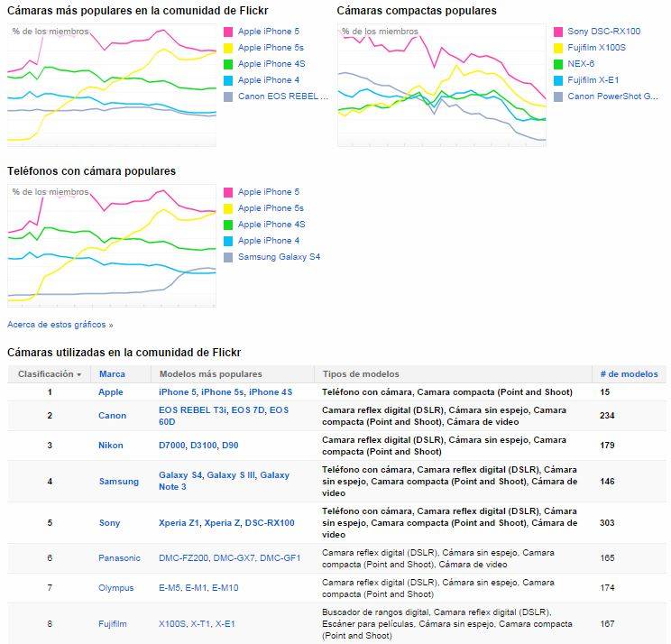Click the blue Fujifilm X-E1 legend swatch

pos(558,80)
